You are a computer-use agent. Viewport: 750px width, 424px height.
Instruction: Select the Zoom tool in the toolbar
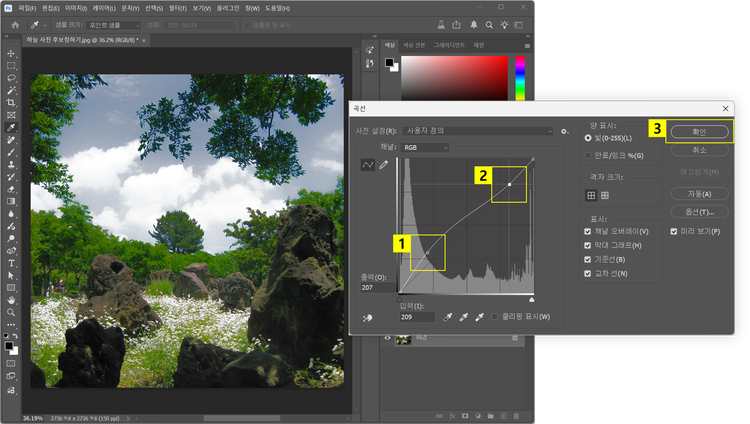tap(11, 312)
